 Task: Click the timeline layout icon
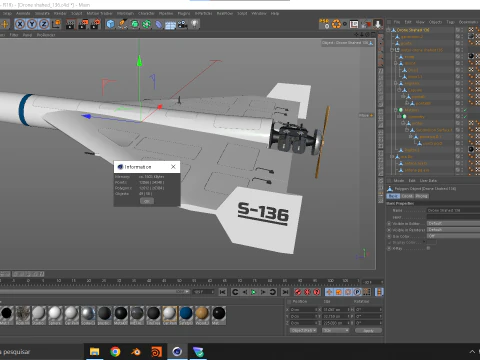coord(379,292)
